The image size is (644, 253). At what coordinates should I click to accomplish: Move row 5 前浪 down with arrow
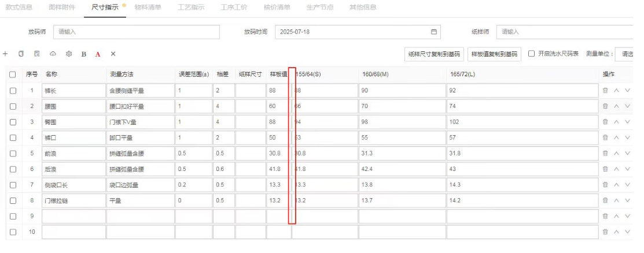(627, 153)
